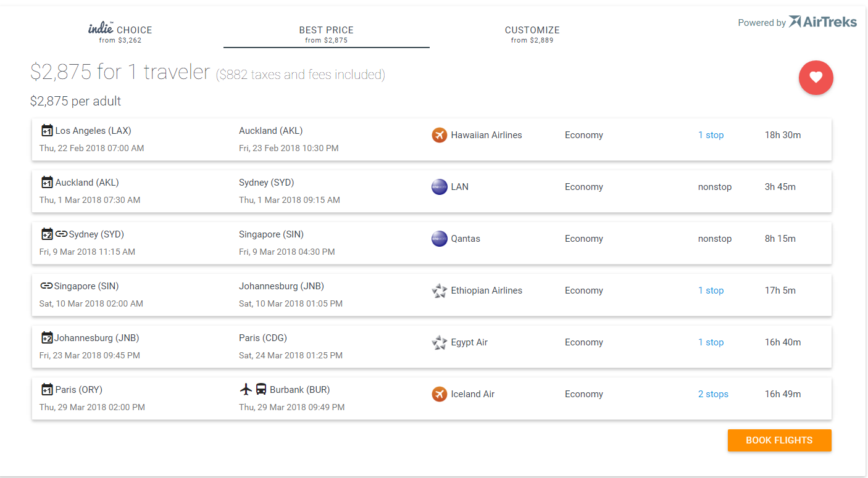868x478 pixels.
Task: Click the red heart favorite button
Action: tap(816, 78)
